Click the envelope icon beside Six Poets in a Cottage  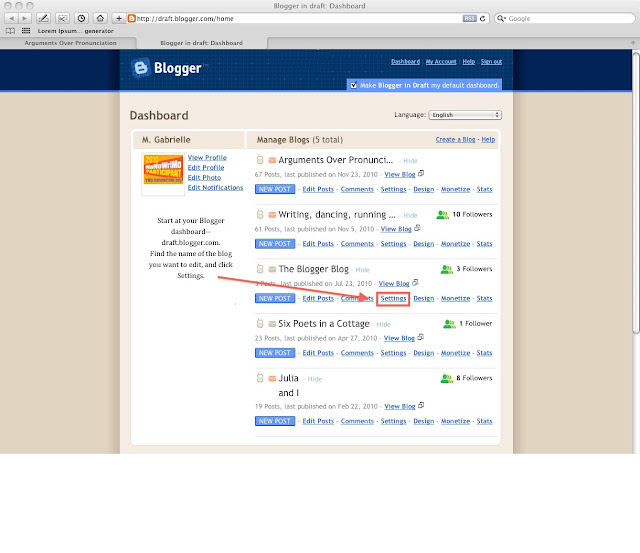272,324
